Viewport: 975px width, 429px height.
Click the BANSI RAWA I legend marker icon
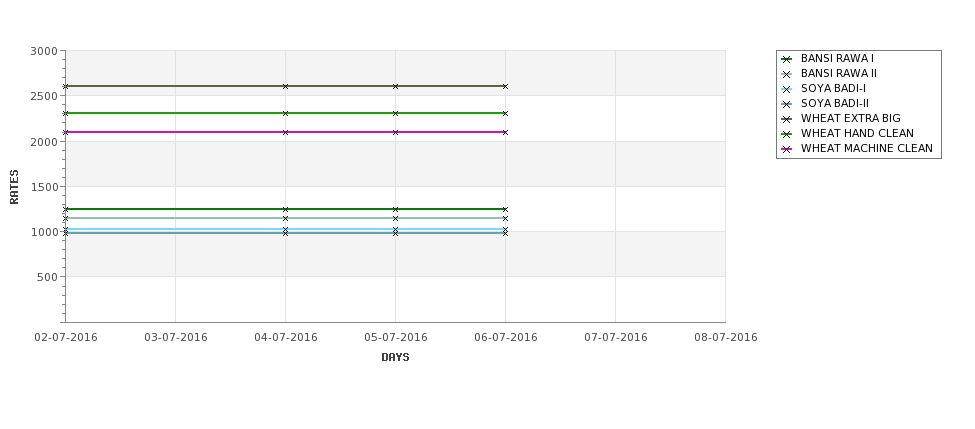pos(787,59)
